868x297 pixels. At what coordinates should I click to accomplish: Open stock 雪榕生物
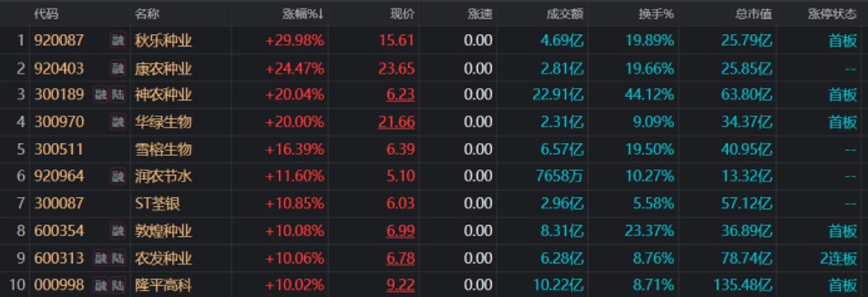pos(163,149)
